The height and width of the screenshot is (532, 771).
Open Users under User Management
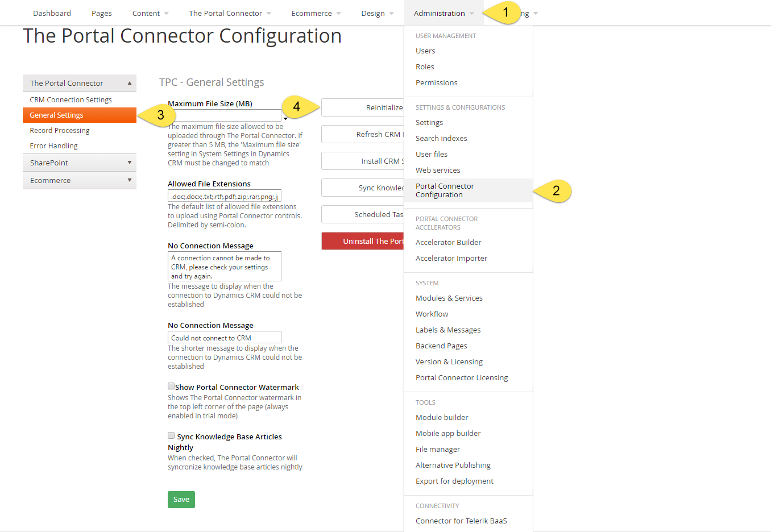pyautogui.click(x=425, y=51)
